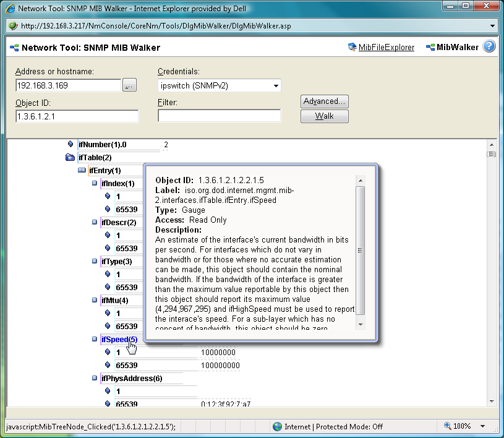Click the folder icon beside ifTable(2)
Screen dimensions: 504x438
coord(70,157)
